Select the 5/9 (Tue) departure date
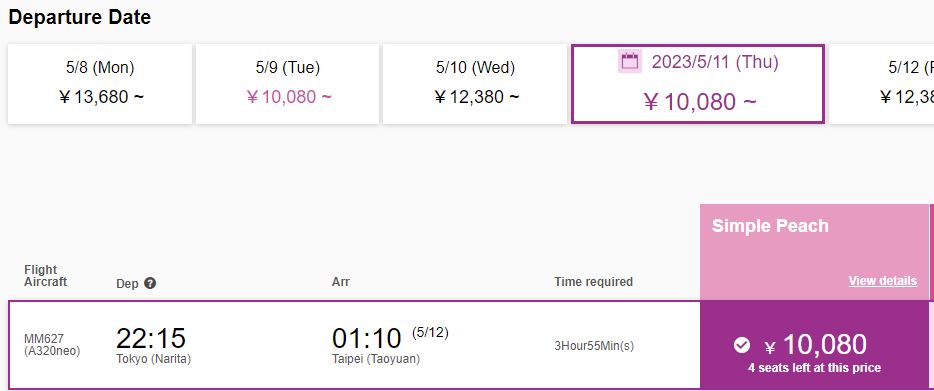Image resolution: width=934 pixels, height=391 pixels. (288, 83)
